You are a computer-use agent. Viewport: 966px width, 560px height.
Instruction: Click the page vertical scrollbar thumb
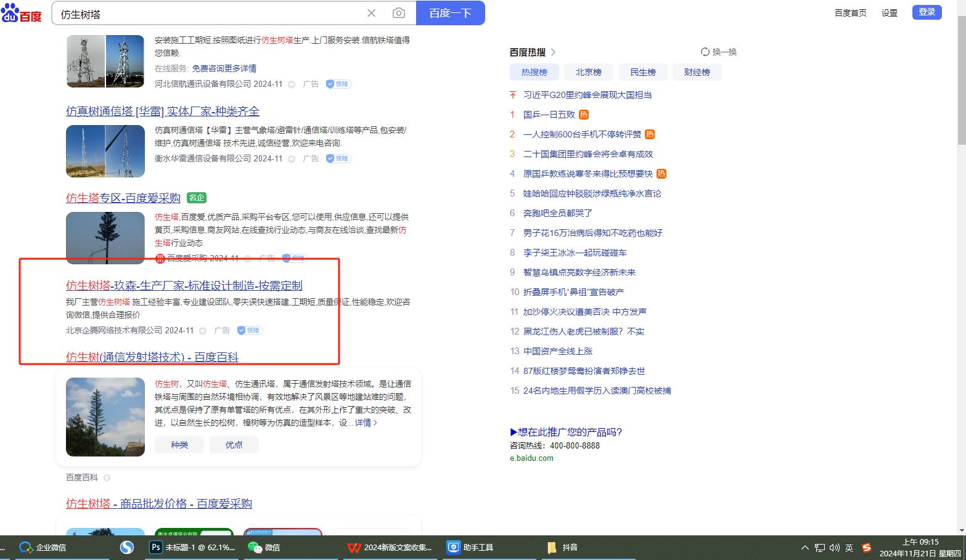click(961, 80)
